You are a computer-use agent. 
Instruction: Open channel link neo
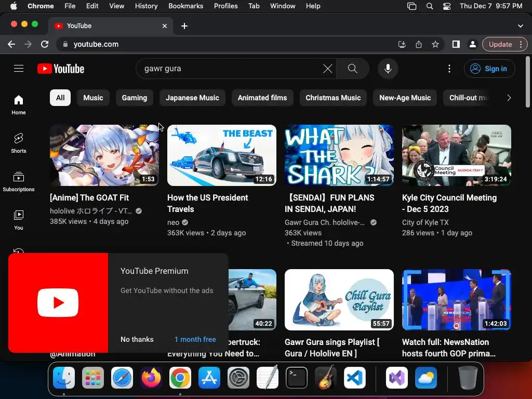(173, 222)
